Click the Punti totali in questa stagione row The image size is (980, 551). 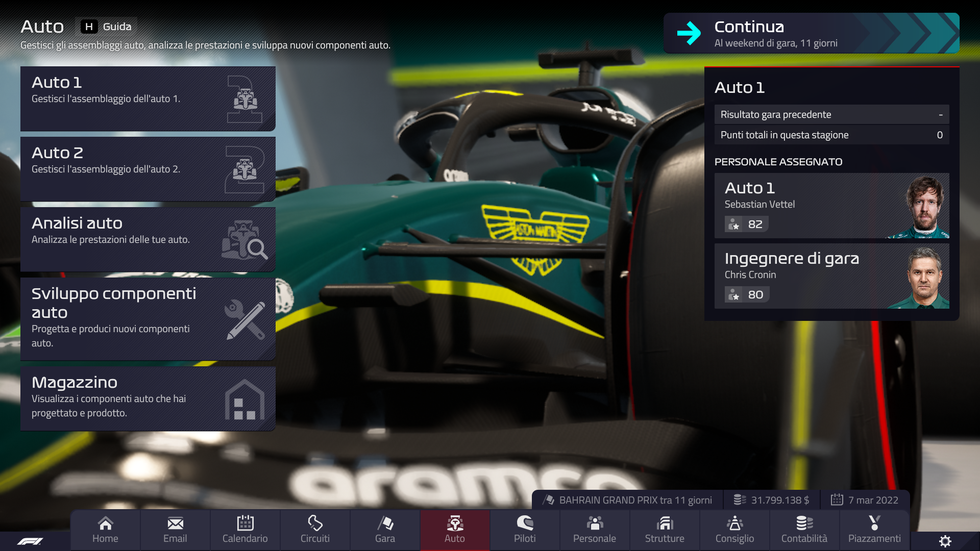pos(832,135)
